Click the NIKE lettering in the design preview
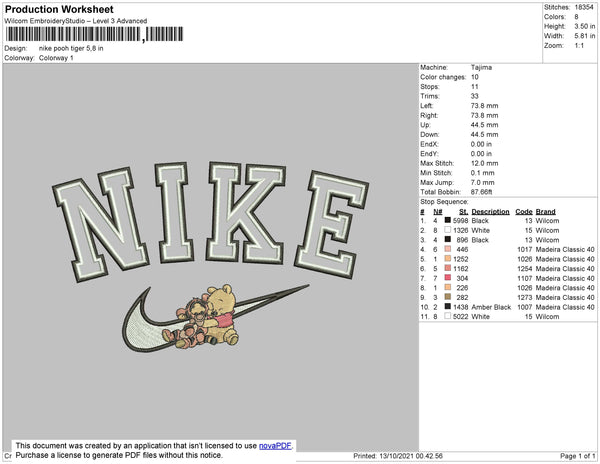Viewport: 600px width, 464px height. click(210, 220)
